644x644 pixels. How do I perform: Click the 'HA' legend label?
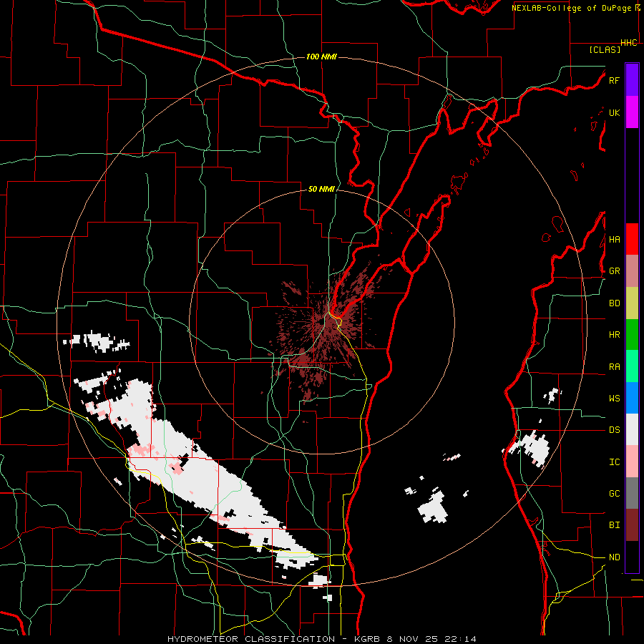pyautogui.click(x=614, y=240)
